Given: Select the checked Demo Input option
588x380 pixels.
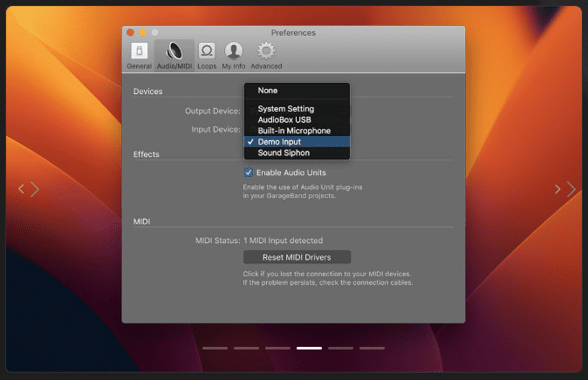Looking at the screenshot, I should [x=297, y=142].
